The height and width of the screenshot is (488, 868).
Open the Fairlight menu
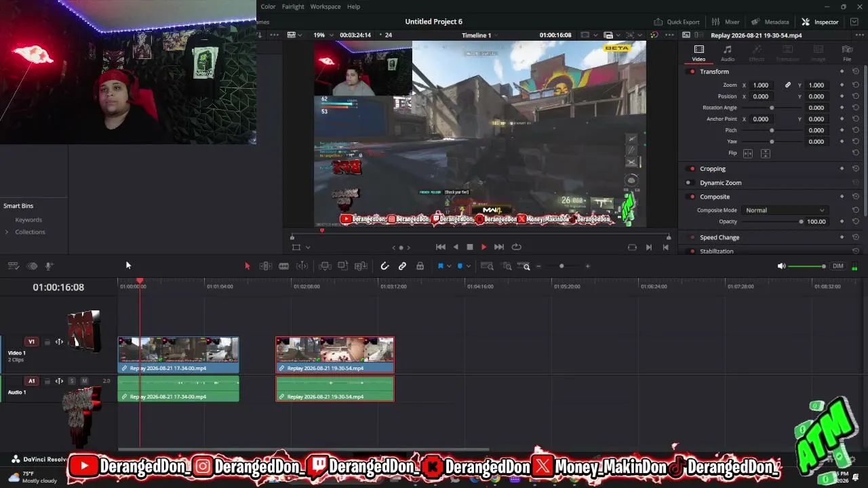click(293, 7)
